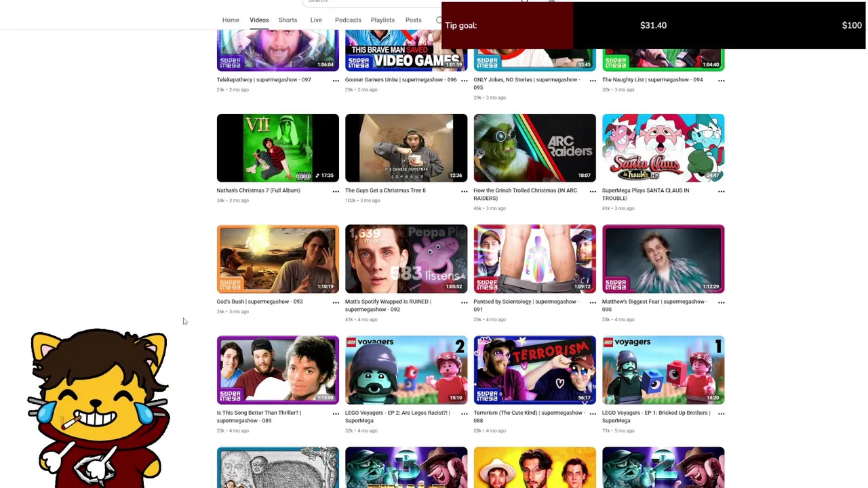868x488 pixels.
Task: Open title link The Guys Get a Christmas Tree 8
Action: (x=385, y=190)
